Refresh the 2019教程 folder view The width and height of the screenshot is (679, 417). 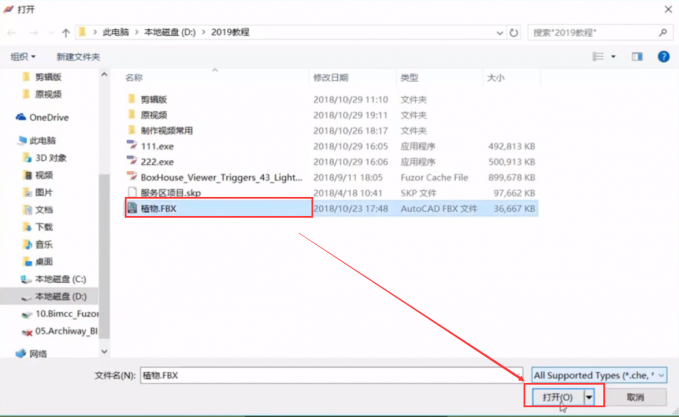tap(514, 33)
